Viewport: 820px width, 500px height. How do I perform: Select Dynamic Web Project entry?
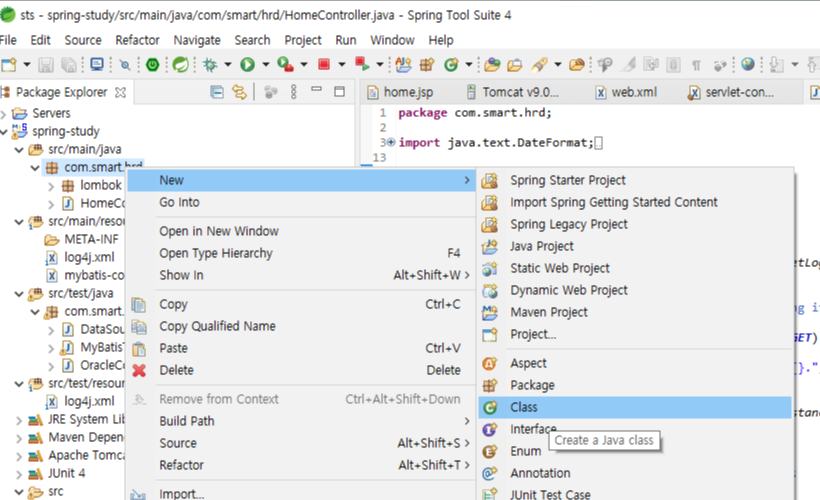[635, 290]
